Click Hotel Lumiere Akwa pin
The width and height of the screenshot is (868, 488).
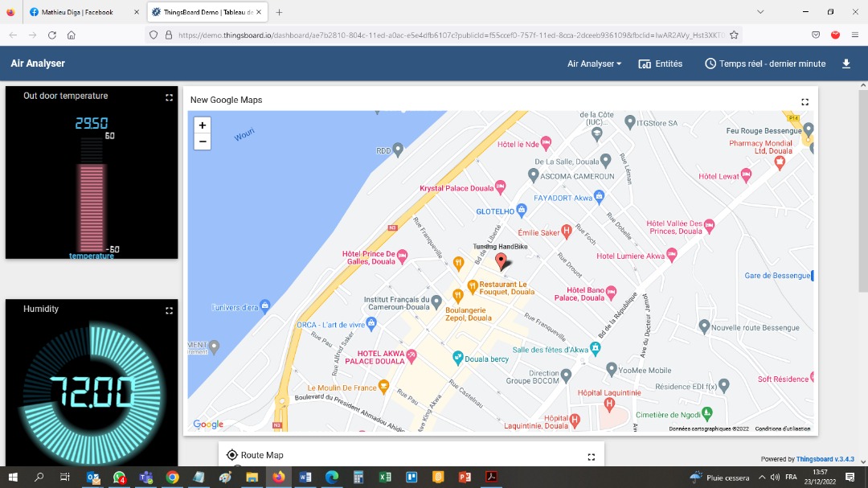(x=671, y=255)
